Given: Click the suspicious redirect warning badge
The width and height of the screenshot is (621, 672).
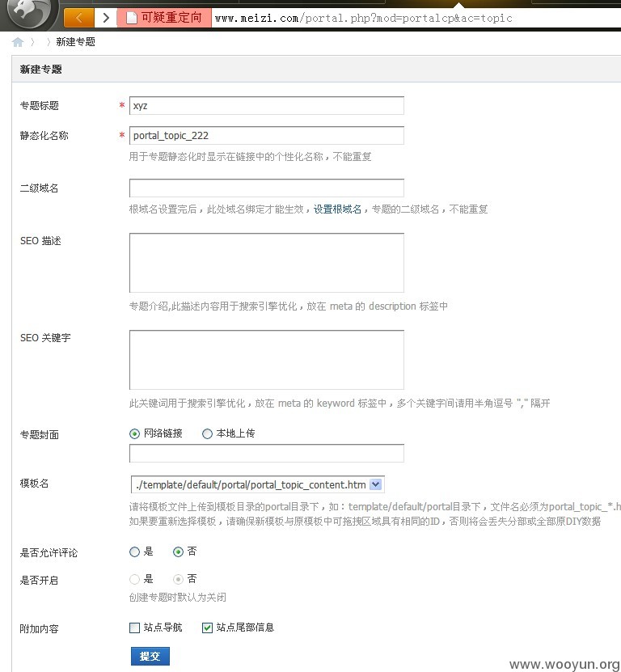Looking at the screenshot, I should 165,18.
